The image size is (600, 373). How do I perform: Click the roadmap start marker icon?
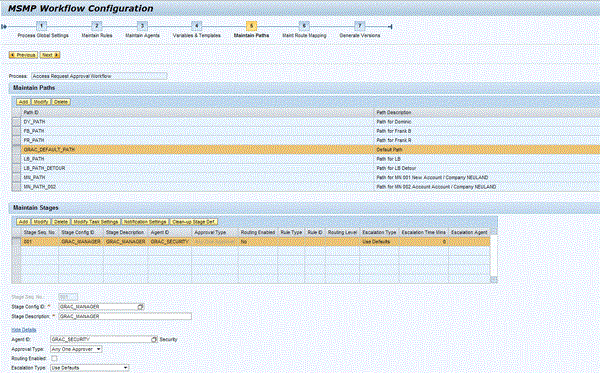tap(4, 26)
